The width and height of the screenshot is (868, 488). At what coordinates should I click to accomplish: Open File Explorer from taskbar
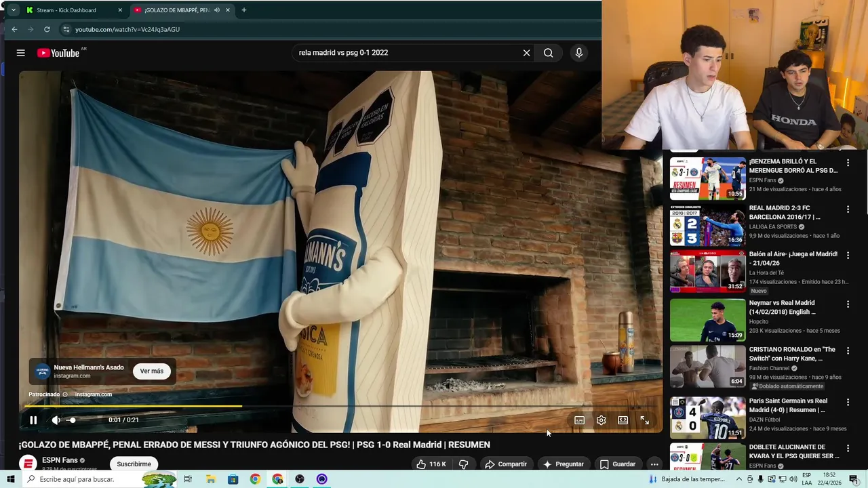click(211, 479)
